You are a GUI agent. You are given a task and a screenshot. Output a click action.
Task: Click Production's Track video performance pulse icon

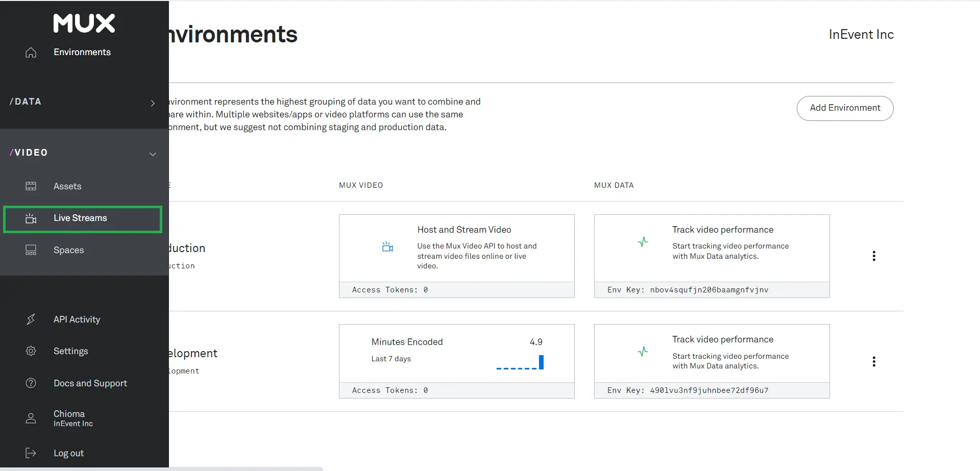643,242
